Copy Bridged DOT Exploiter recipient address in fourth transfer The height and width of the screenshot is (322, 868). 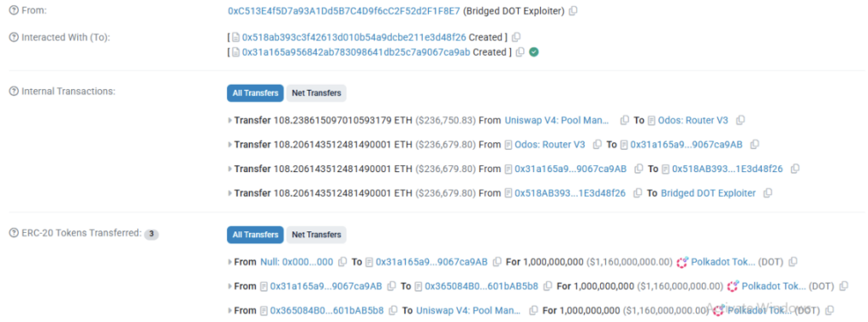tap(767, 193)
